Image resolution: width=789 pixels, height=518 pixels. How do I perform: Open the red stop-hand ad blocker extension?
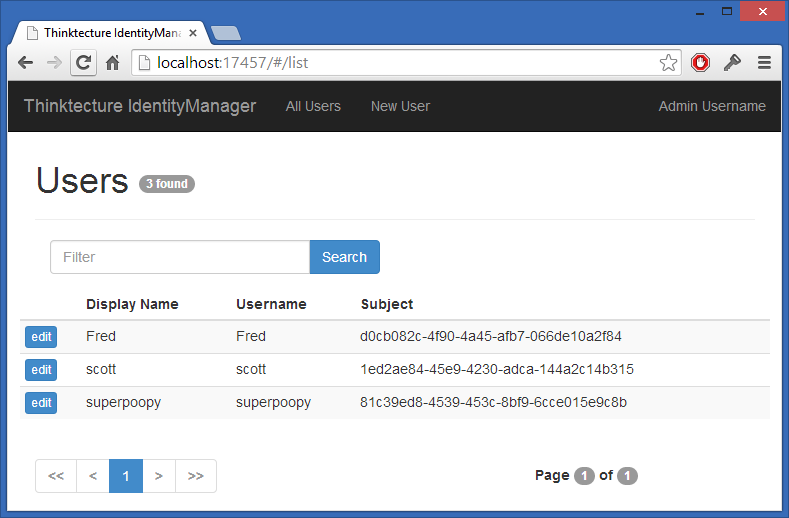click(x=700, y=62)
